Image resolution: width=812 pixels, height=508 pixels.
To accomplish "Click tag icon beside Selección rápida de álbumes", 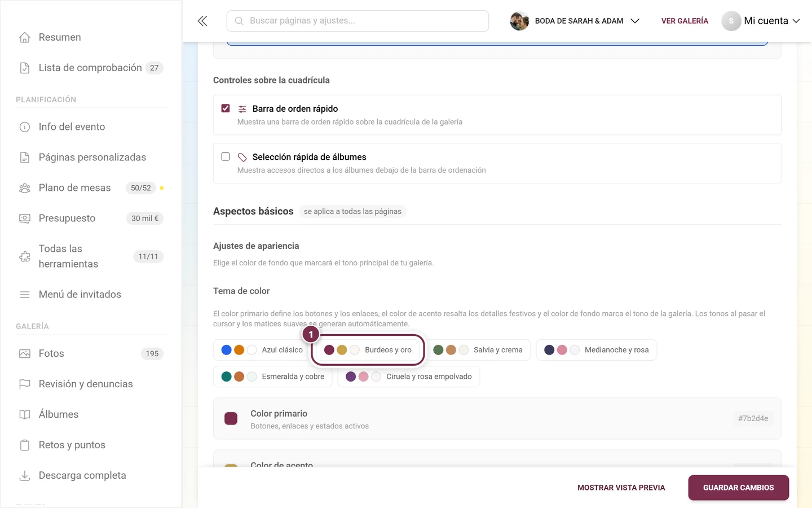I will (x=242, y=157).
